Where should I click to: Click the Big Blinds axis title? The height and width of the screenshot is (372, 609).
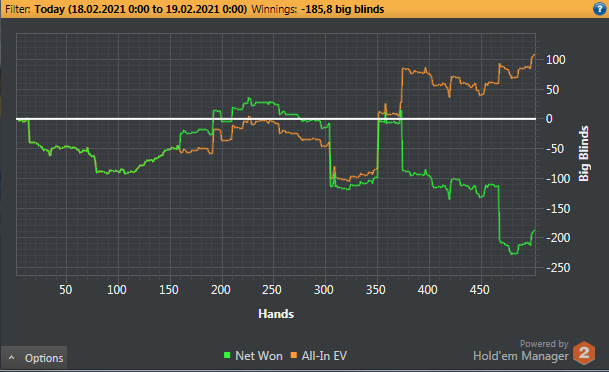584,153
